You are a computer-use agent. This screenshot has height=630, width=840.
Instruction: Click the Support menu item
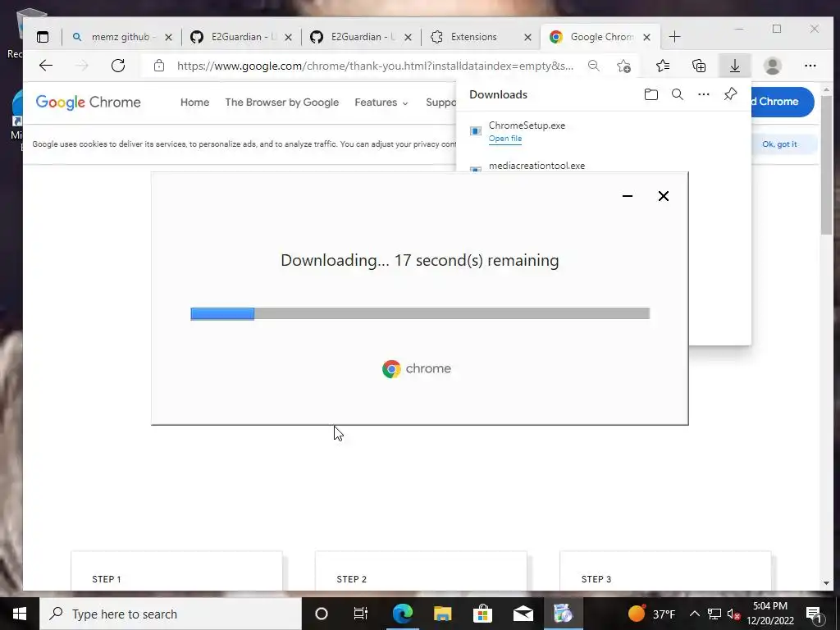(441, 103)
